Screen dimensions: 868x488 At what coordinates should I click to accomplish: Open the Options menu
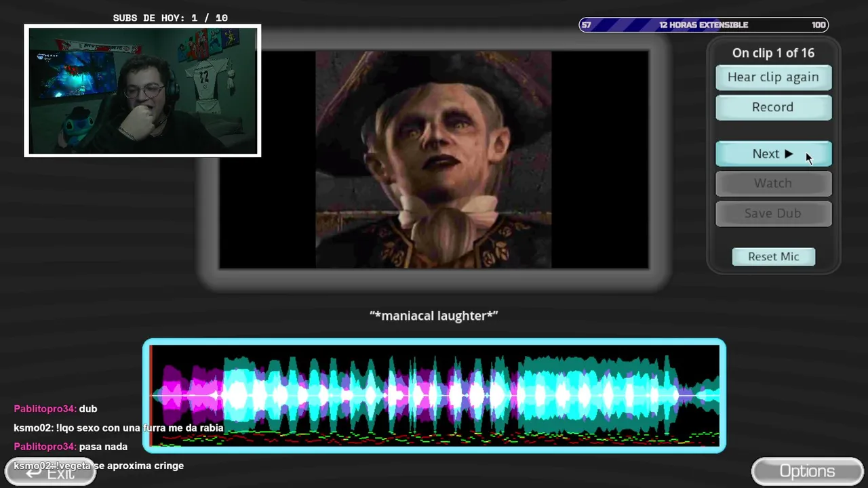(x=807, y=471)
